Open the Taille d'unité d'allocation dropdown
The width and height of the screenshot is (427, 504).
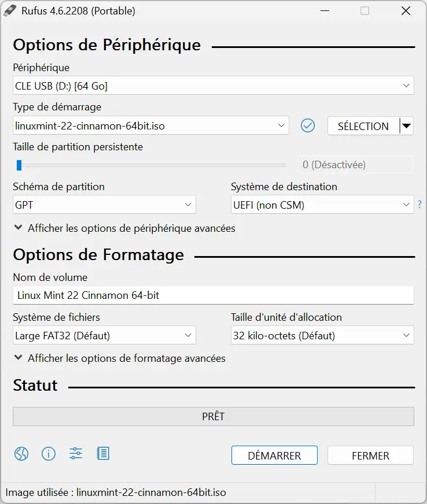pyautogui.click(x=322, y=335)
